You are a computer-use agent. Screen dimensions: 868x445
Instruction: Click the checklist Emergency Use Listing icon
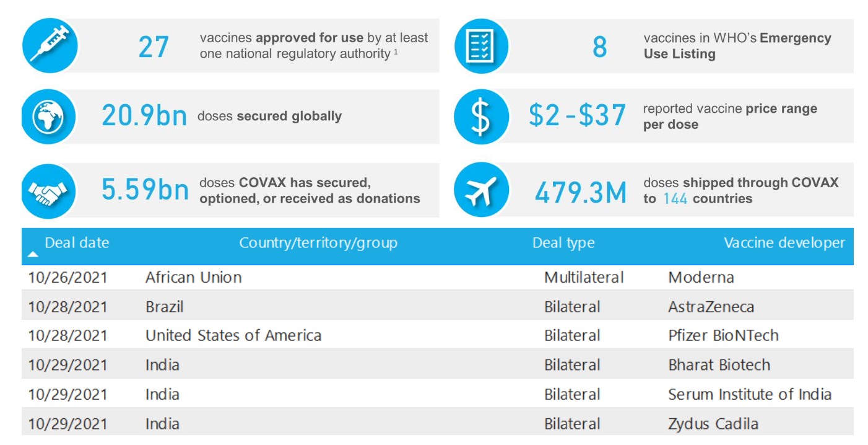pyautogui.click(x=481, y=46)
